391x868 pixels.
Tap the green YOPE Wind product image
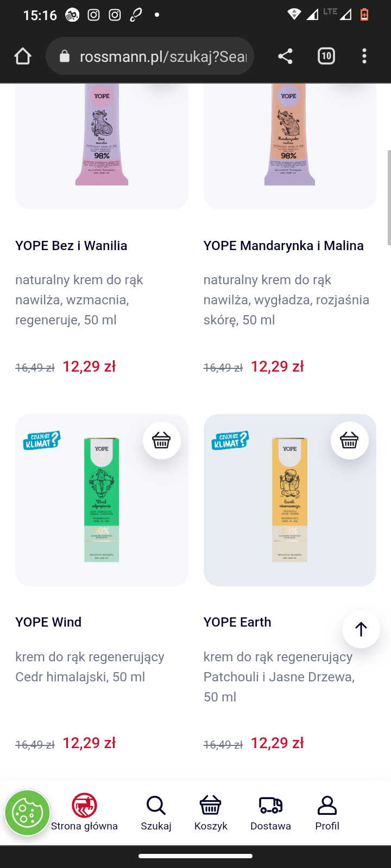point(102,500)
